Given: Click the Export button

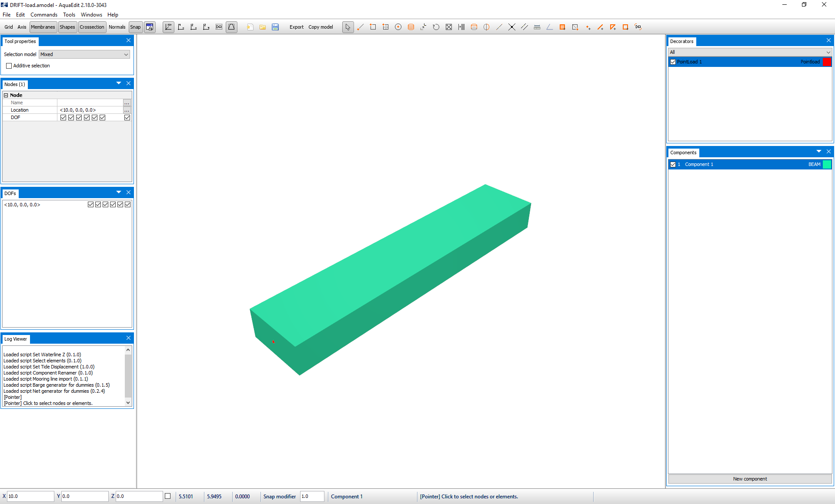Looking at the screenshot, I should tap(297, 27).
